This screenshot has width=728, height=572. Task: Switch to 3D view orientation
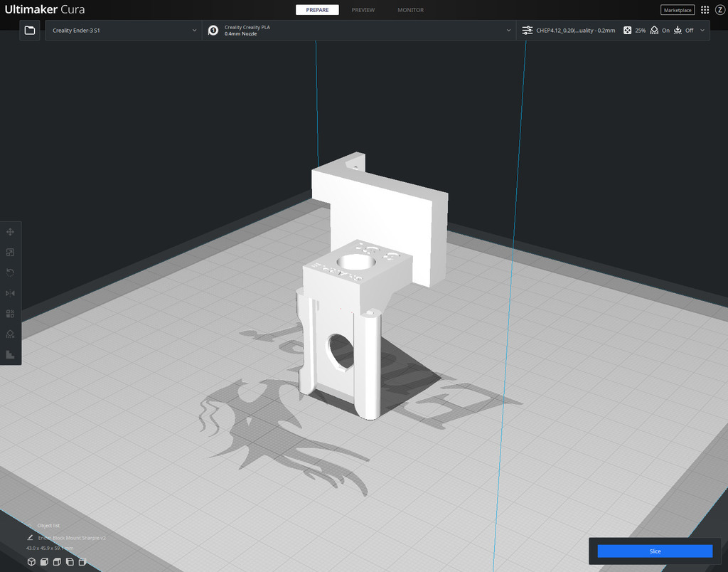pyautogui.click(x=31, y=561)
